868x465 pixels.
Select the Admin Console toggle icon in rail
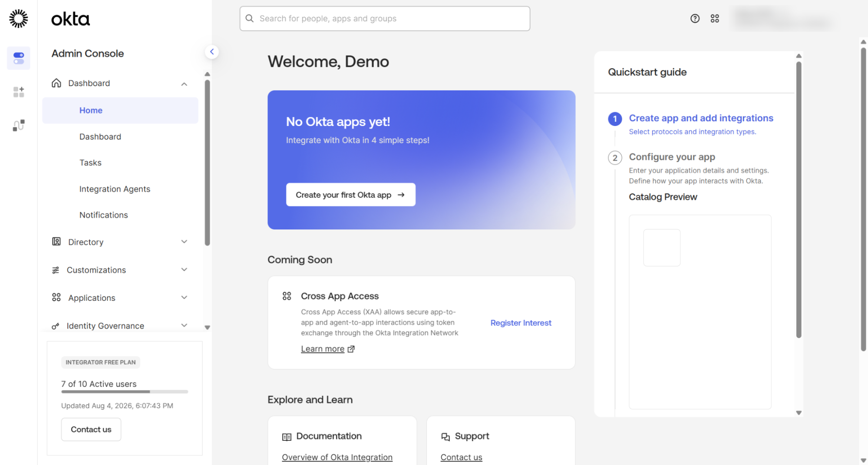click(x=19, y=58)
